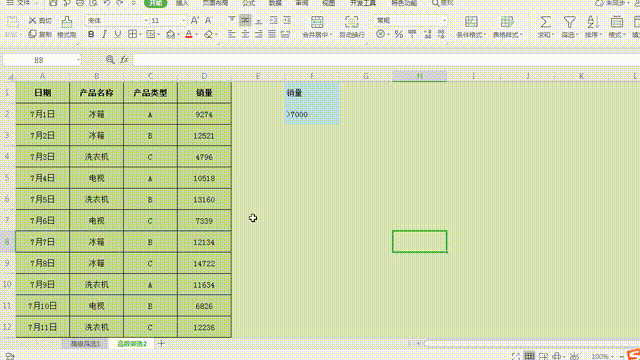The image size is (640, 360).
Task: Click the decrease decimal places icon
Action: click(x=441, y=34)
